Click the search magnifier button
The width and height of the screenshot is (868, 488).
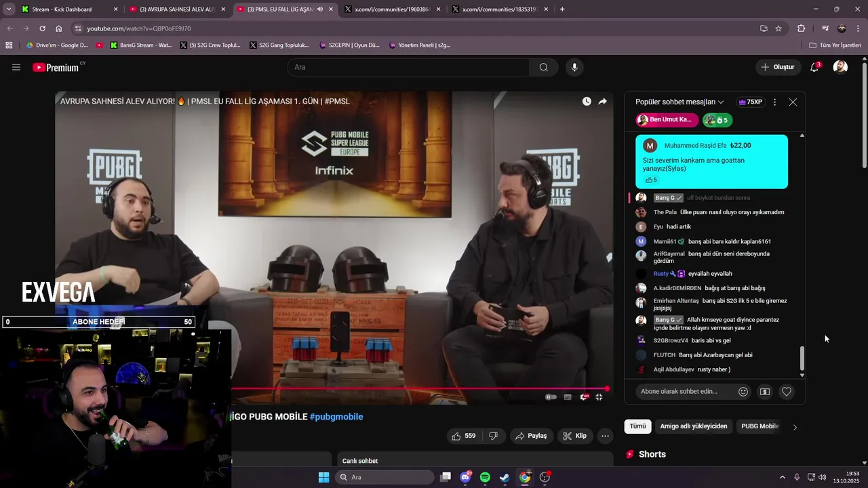tap(543, 67)
